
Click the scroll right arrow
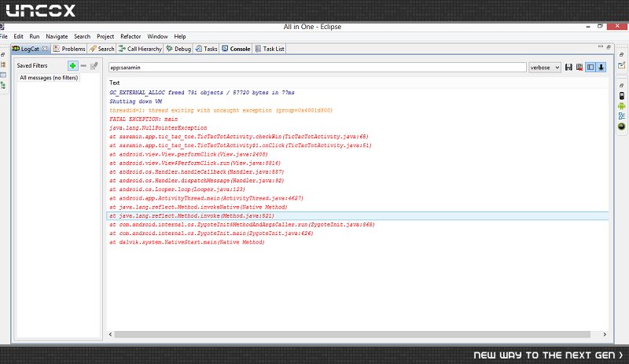(x=605, y=334)
